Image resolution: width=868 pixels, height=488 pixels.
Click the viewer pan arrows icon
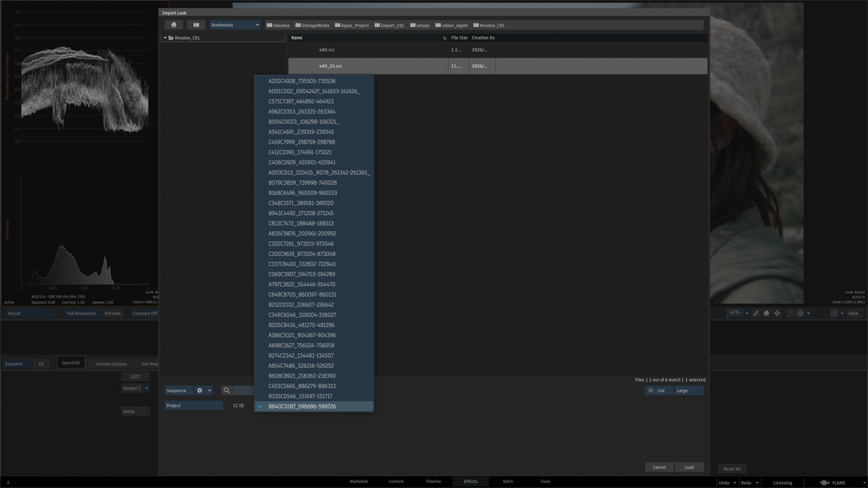pyautogui.click(x=777, y=313)
